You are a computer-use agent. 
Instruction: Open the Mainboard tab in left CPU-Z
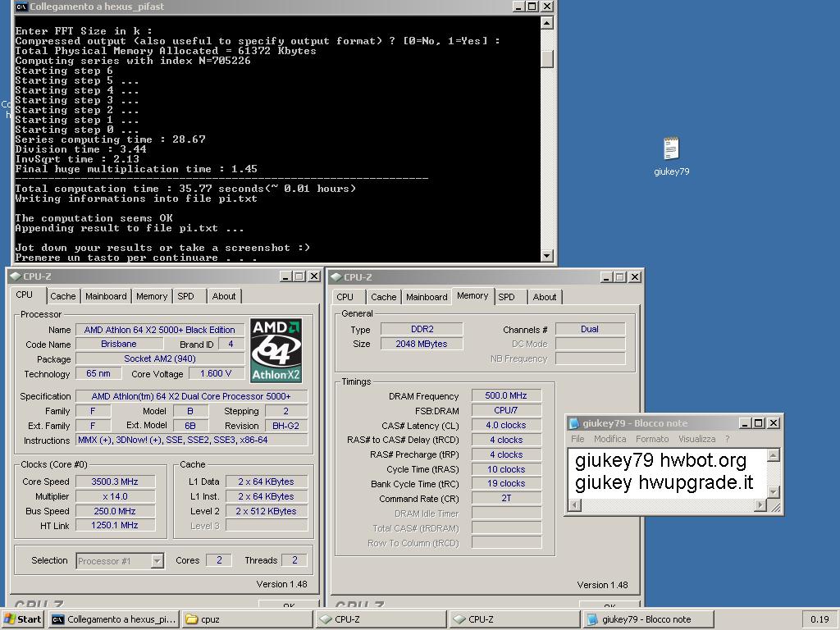(x=106, y=296)
